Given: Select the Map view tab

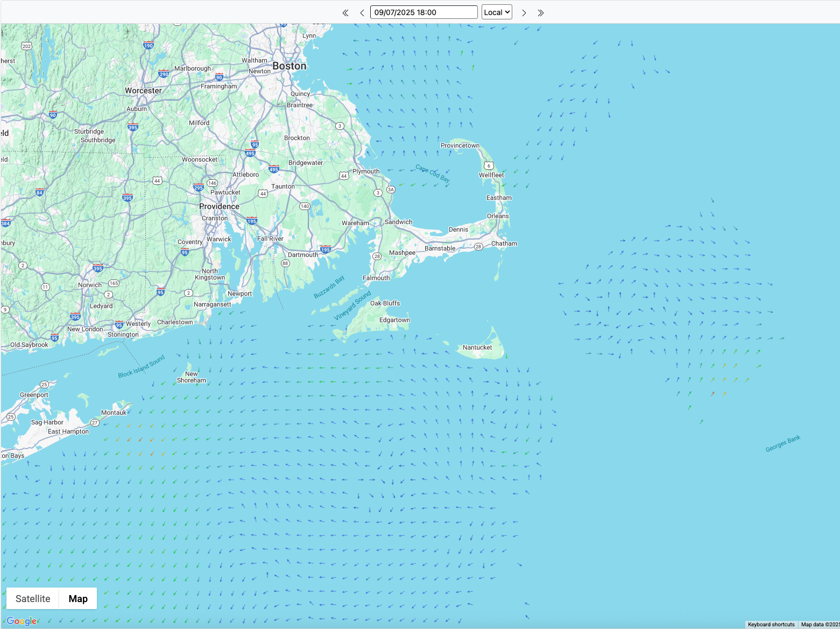Looking at the screenshot, I should pyautogui.click(x=77, y=598).
